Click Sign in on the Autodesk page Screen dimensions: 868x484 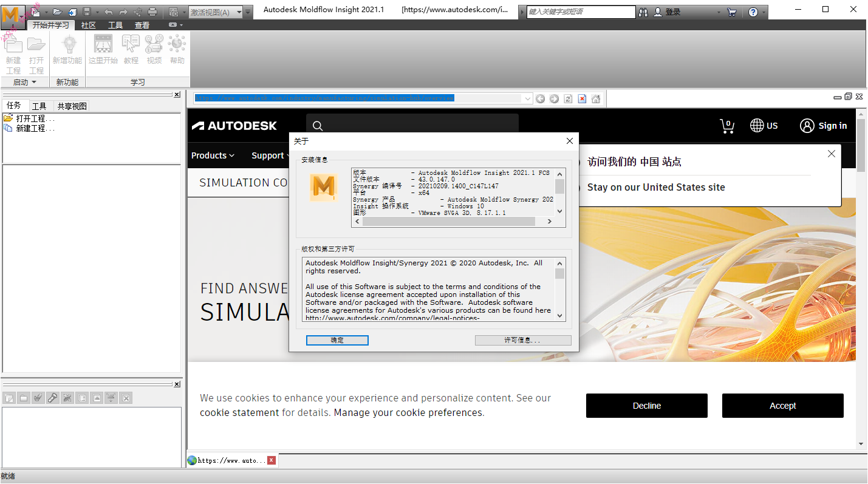824,126
